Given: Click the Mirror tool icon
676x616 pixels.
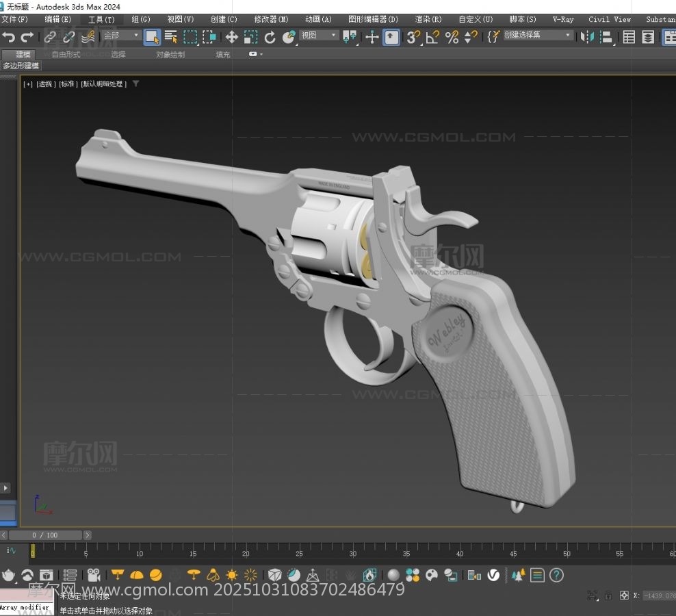Looking at the screenshot, I should coord(588,37).
